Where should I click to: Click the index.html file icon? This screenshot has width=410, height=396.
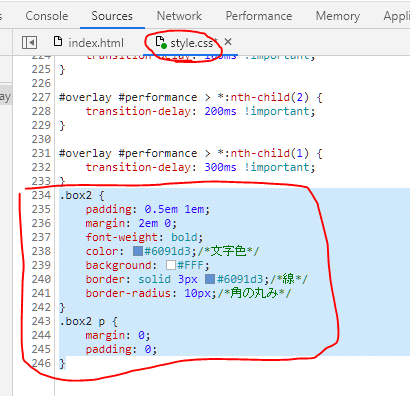[58, 41]
